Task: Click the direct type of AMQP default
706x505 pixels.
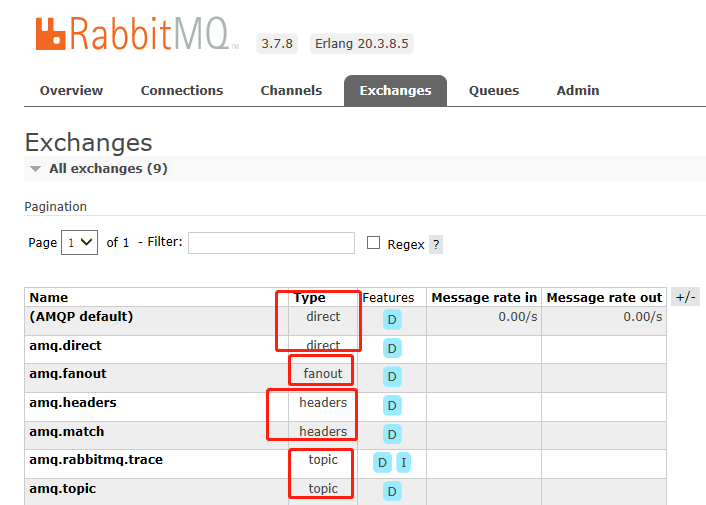Action: pyautogui.click(x=323, y=316)
